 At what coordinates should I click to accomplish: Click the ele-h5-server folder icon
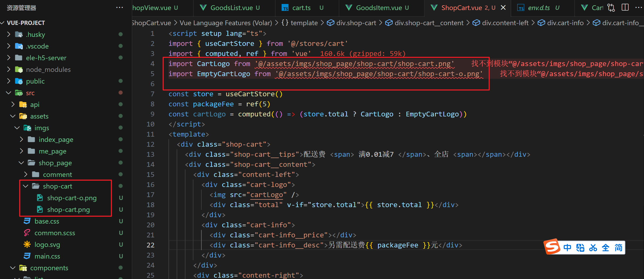click(19, 58)
